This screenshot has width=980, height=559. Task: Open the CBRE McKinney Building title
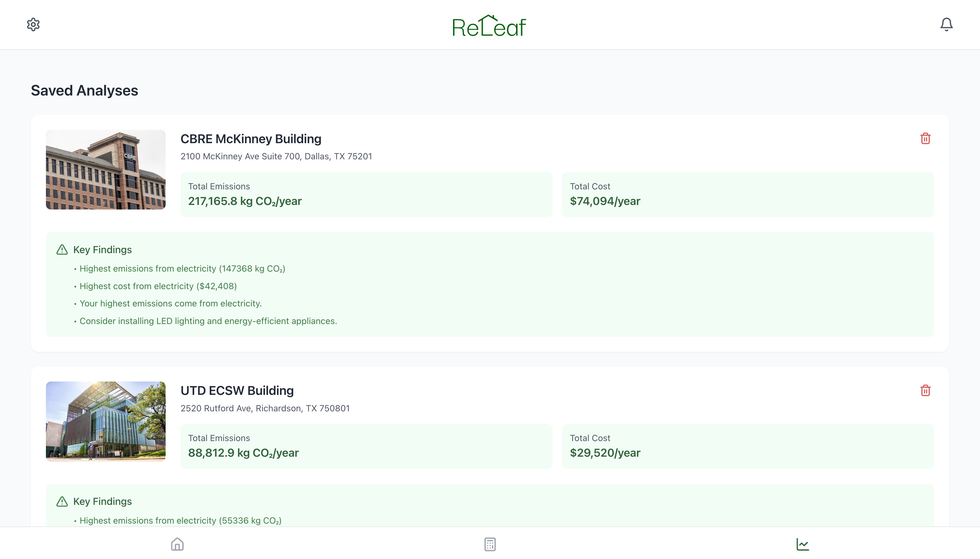(251, 139)
